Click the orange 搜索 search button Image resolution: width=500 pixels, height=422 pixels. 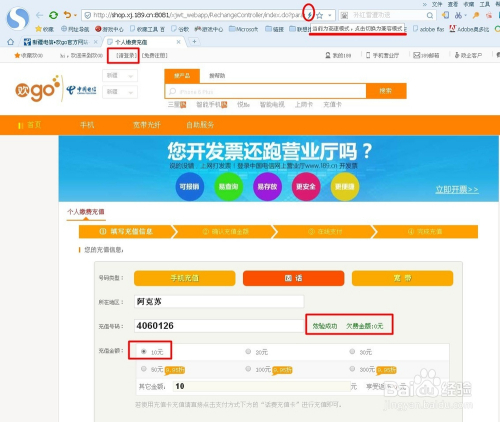386,91
